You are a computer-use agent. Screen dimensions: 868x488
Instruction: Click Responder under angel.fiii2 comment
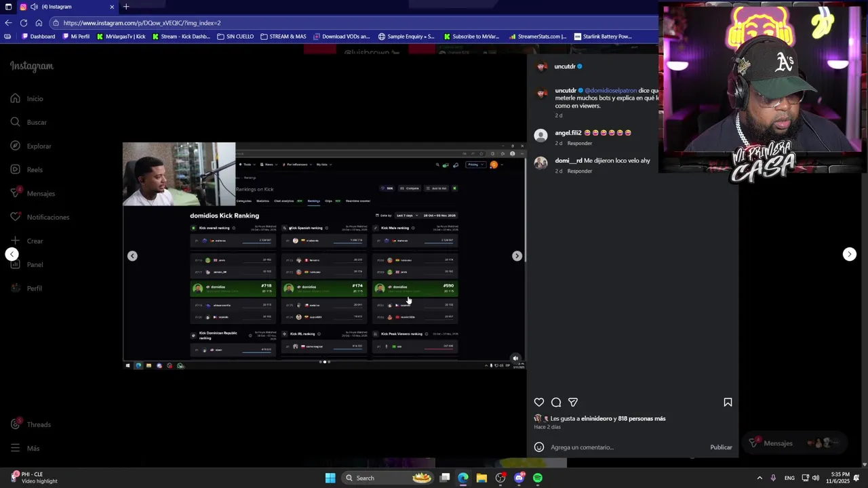(580, 144)
